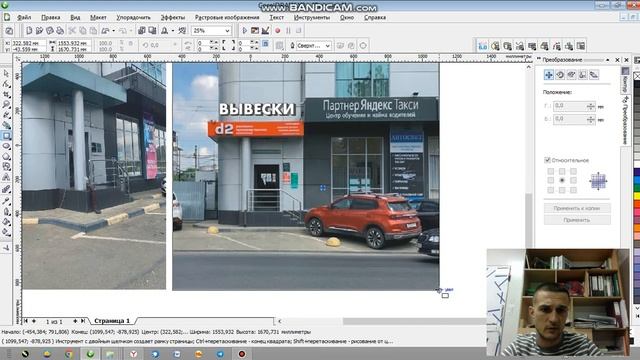The image size is (640, 360).
Task: Click the rotation angle field showing 0,0
Action: pos(159,45)
